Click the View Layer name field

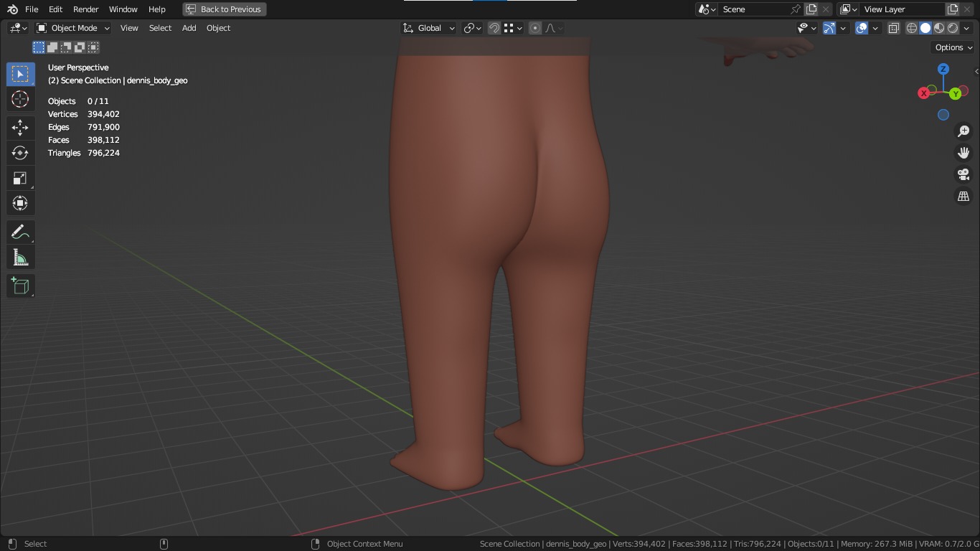pyautogui.click(x=901, y=9)
